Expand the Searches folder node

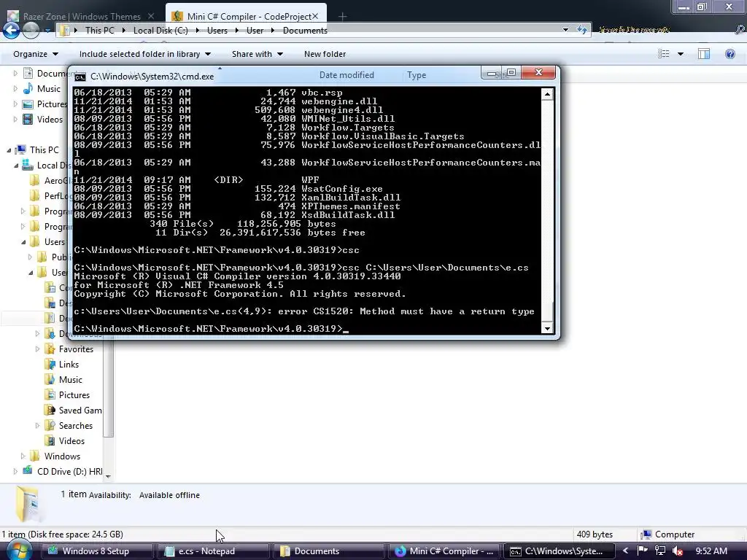pyautogui.click(x=37, y=426)
